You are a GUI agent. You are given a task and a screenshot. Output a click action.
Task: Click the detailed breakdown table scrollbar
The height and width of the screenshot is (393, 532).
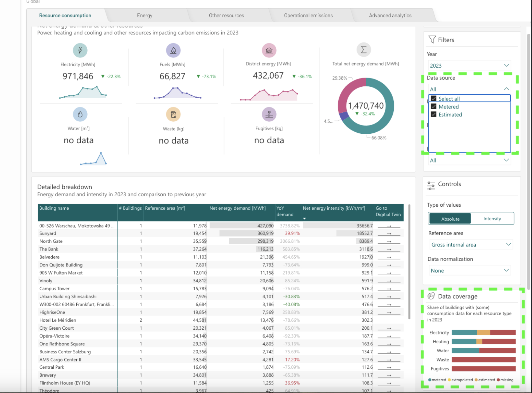pyautogui.click(x=409, y=262)
